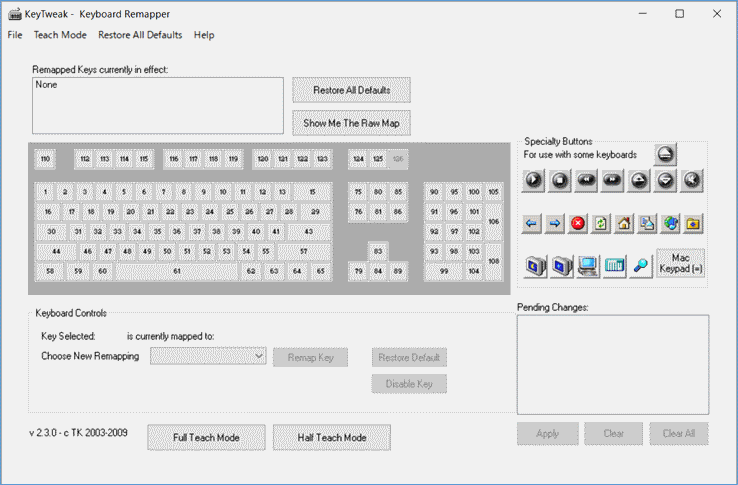The height and width of the screenshot is (485, 738).
Task: Open the File menu
Action: (15, 35)
